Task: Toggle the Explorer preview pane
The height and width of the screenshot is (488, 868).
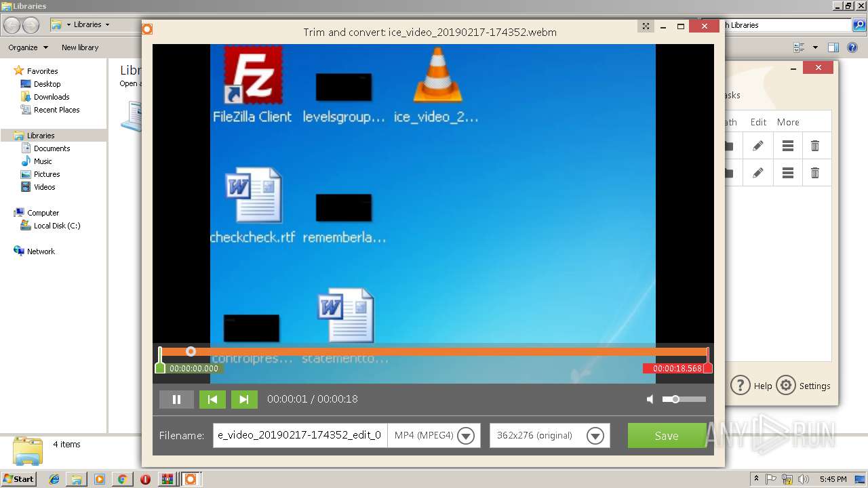Action: [x=833, y=47]
